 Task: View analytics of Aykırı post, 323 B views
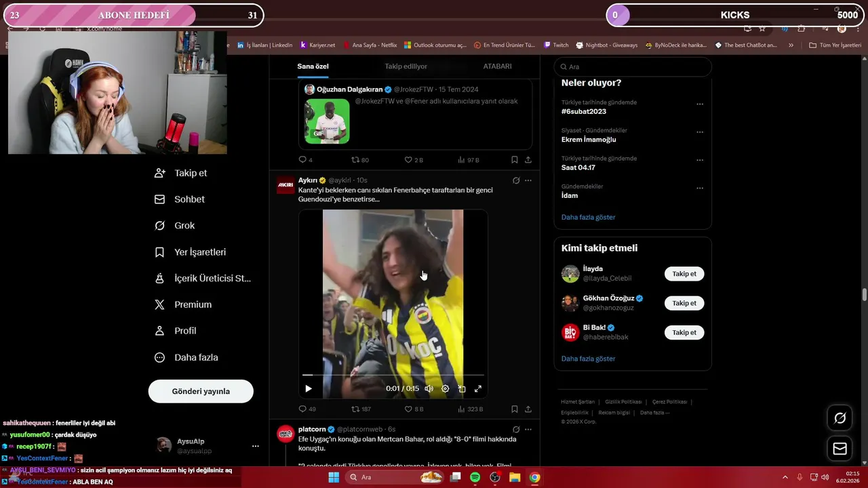pyautogui.click(x=470, y=409)
